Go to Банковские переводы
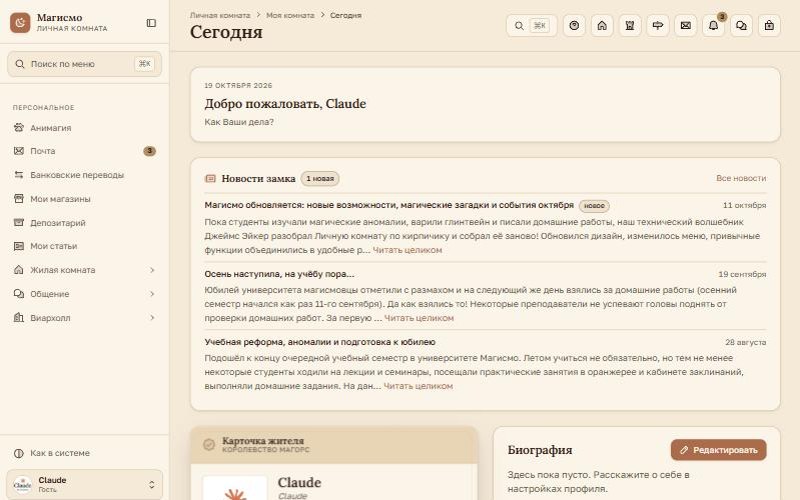The height and width of the screenshot is (500, 800). 85,175
